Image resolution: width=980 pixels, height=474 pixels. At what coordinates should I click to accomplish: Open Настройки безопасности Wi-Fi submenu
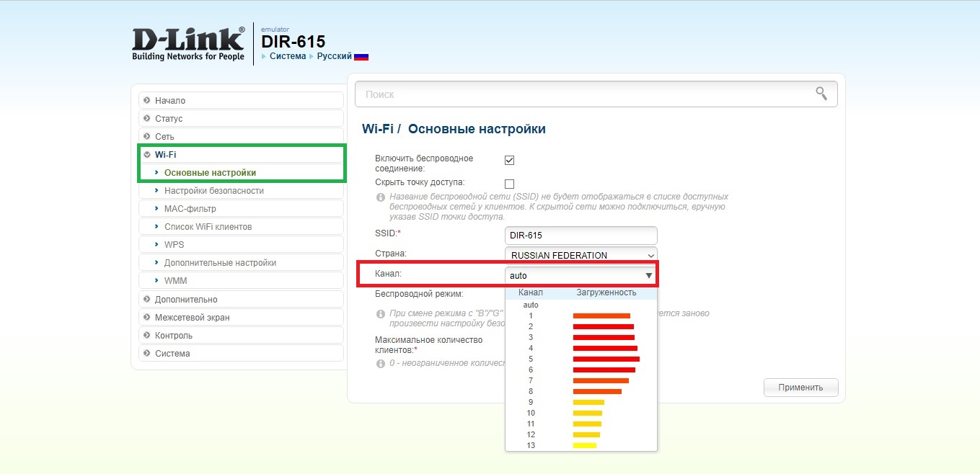coord(213,191)
